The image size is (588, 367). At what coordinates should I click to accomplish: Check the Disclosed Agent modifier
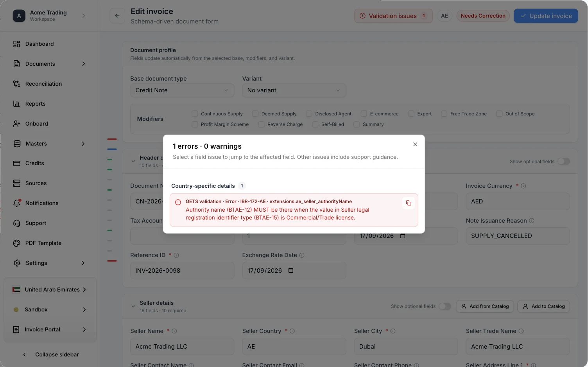(309, 113)
